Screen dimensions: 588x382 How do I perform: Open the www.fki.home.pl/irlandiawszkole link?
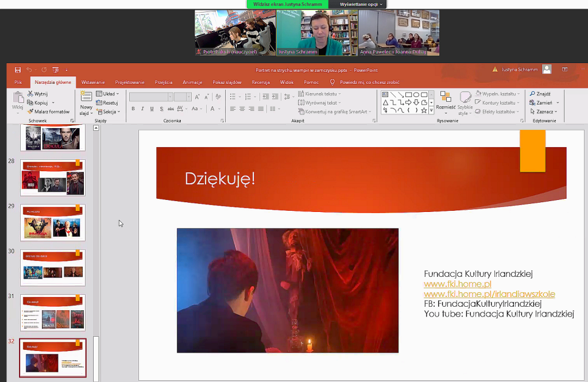coord(489,294)
